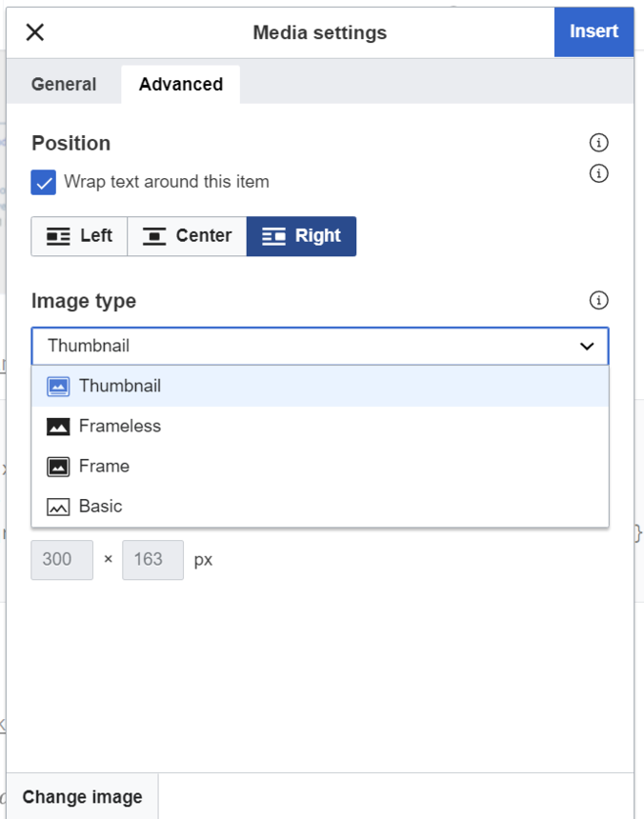Click the Frame image type icon
644x819 pixels.
[57, 466]
